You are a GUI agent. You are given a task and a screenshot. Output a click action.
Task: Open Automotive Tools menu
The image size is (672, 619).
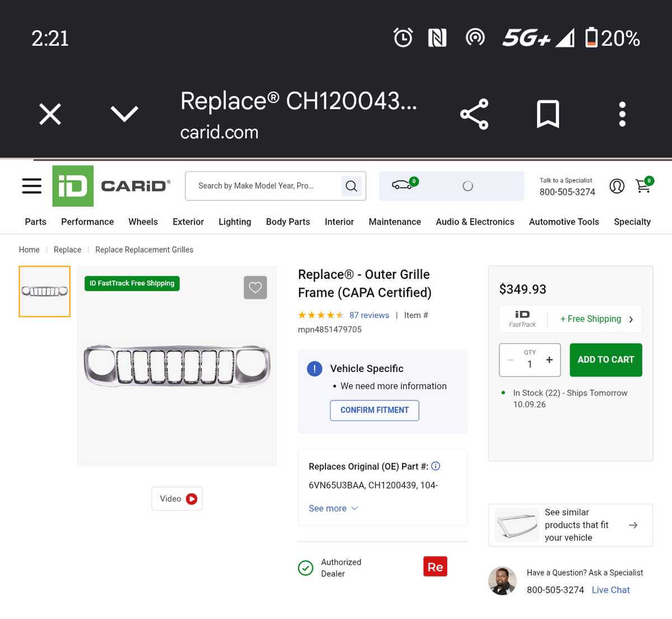point(564,222)
